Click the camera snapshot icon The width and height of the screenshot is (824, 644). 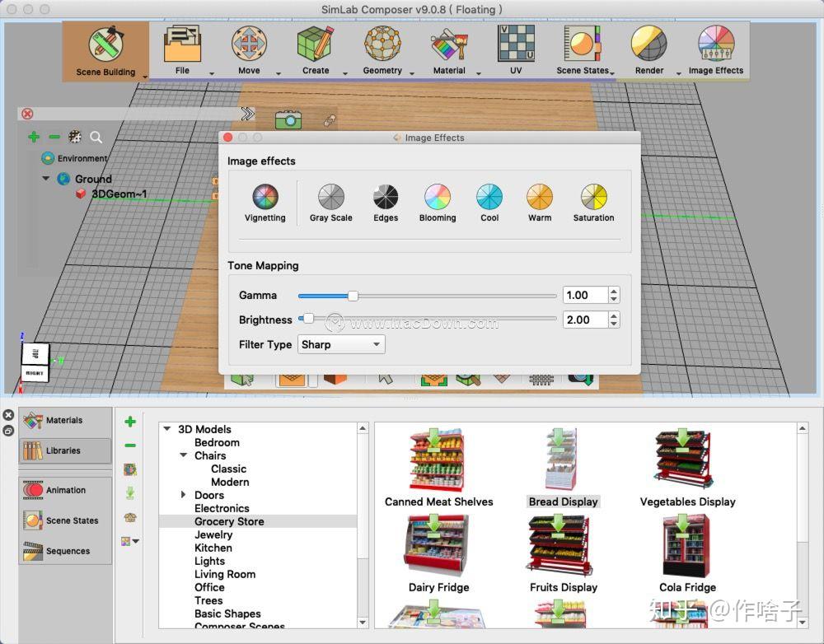pyautogui.click(x=288, y=119)
